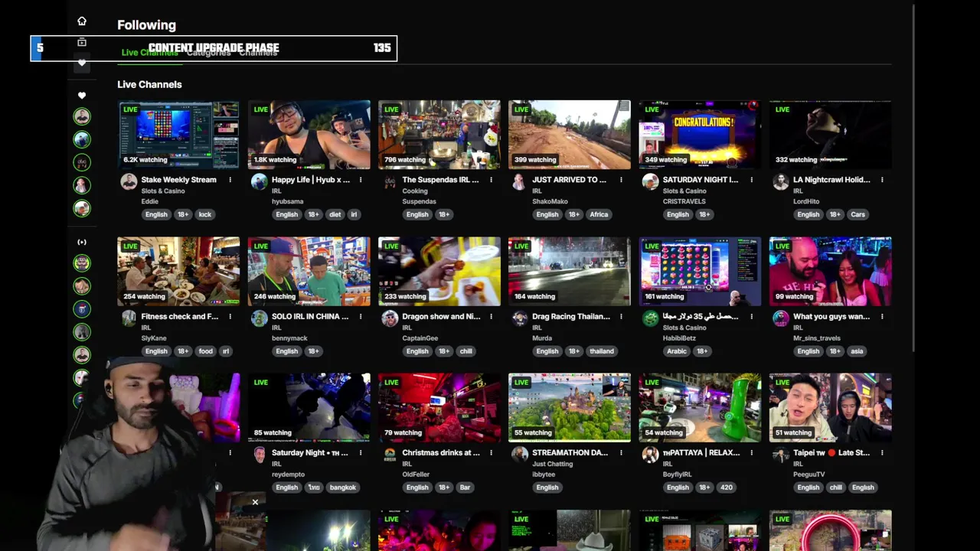The image size is (980, 551).
Task: Select the 420 tag
Action: 727,487
